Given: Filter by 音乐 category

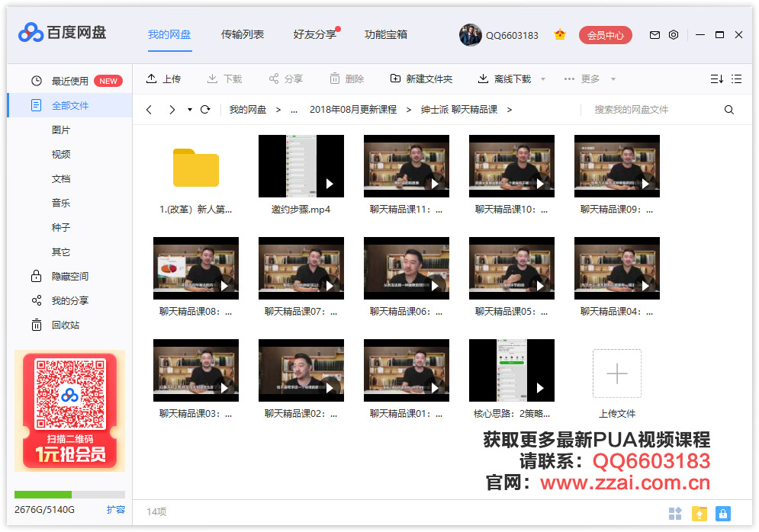Looking at the screenshot, I should pyautogui.click(x=61, y=204).
